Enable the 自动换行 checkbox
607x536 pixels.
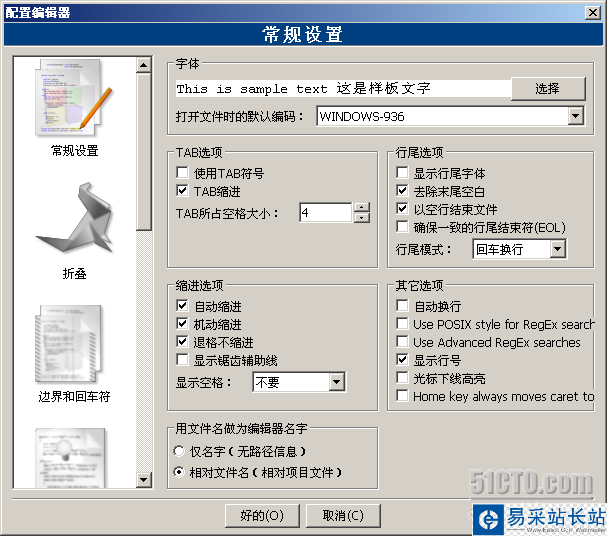[x=402, y=306]
